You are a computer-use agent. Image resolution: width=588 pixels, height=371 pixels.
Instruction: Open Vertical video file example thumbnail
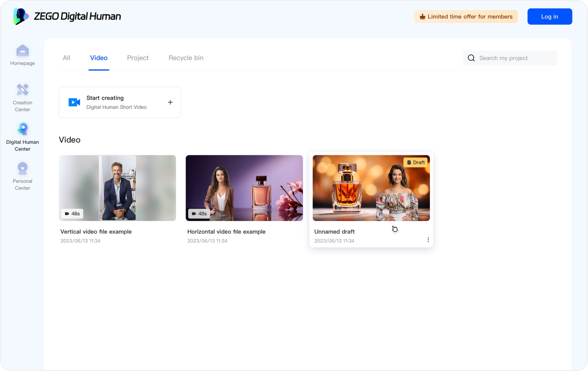click(117, 188)
